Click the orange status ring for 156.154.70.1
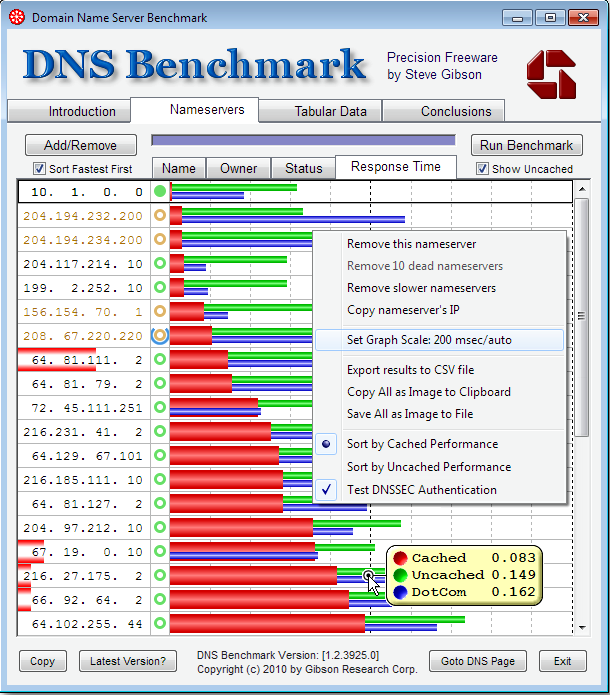Screen dimensions: 610x695 point(160,311)
